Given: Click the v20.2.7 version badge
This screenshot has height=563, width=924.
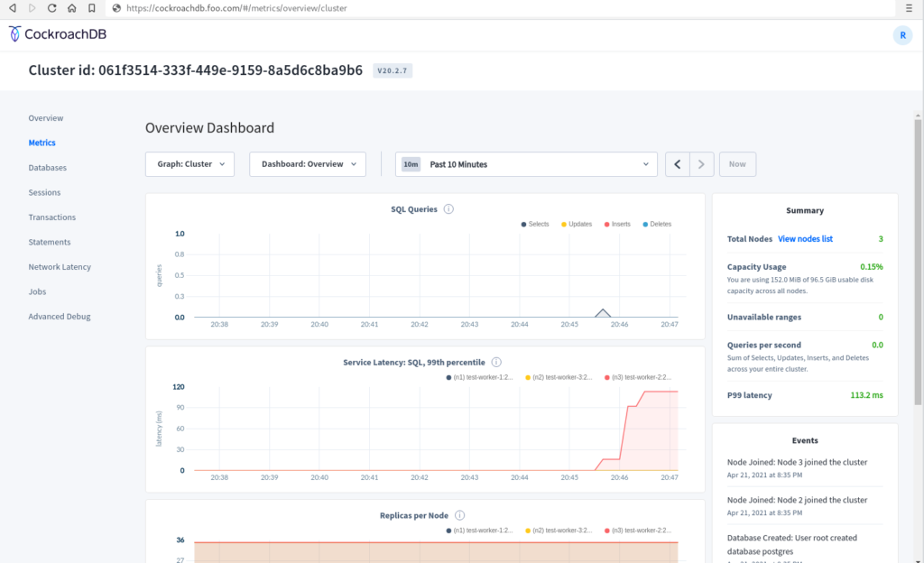Looking at the screenshot, I should (x=393, y=70).
